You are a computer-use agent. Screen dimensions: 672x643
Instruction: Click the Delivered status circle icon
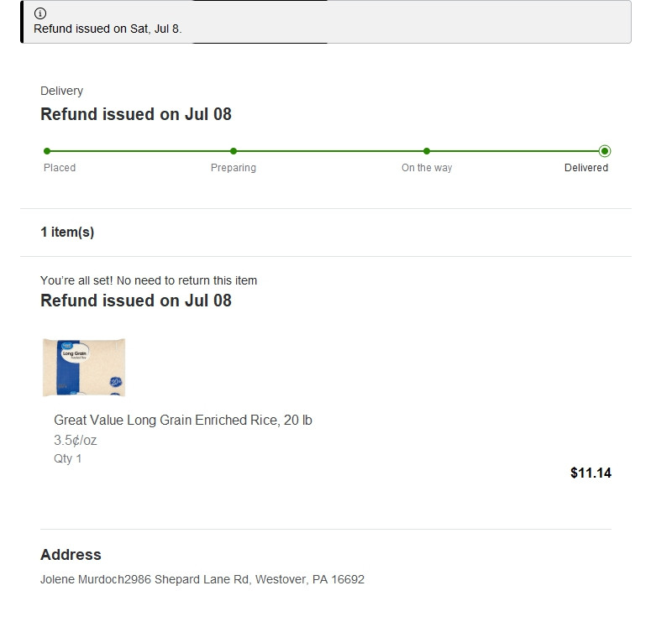605,151
